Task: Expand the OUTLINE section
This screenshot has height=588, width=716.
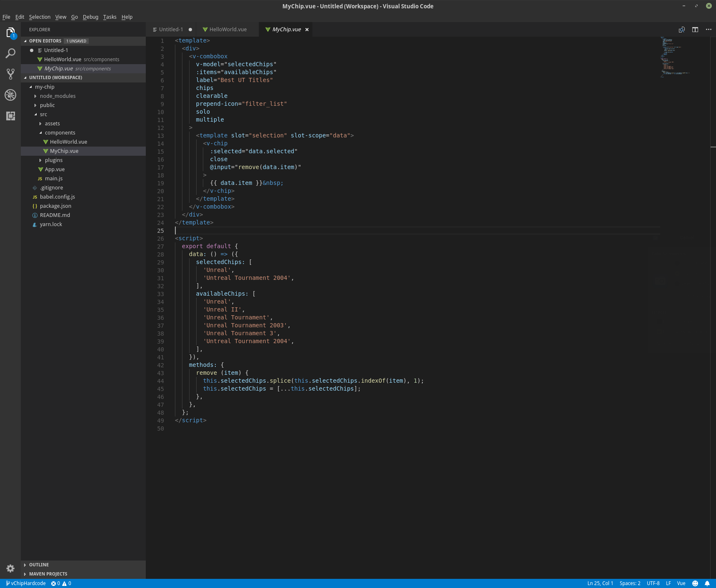Action: 39,565
